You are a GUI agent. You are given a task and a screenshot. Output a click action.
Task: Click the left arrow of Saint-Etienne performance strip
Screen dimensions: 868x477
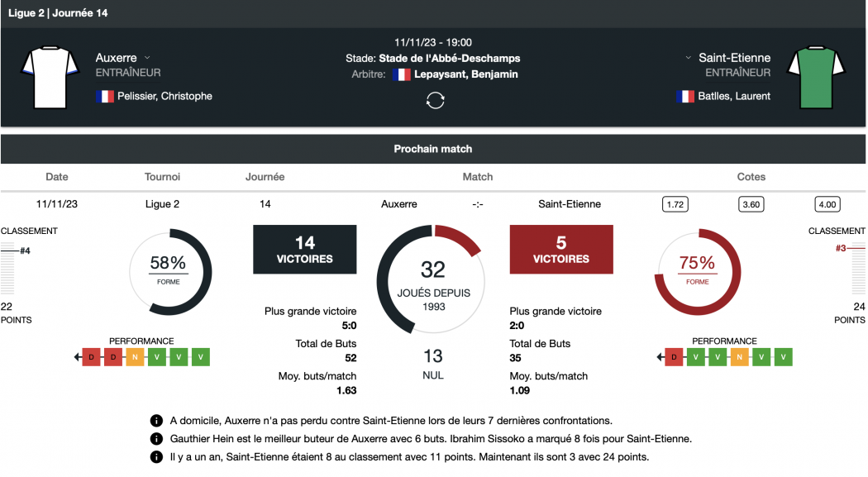coord(661,357)
